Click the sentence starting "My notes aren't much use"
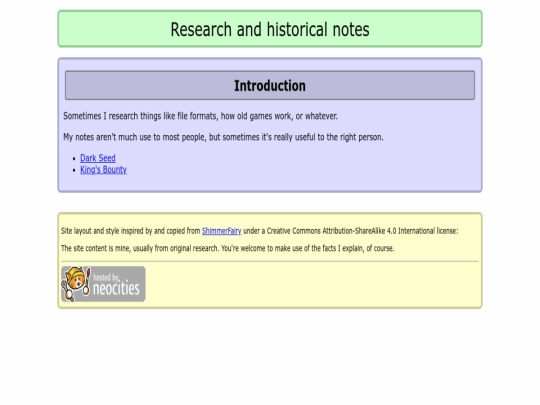Screen dimensions: 540x405 pos(223,137)
